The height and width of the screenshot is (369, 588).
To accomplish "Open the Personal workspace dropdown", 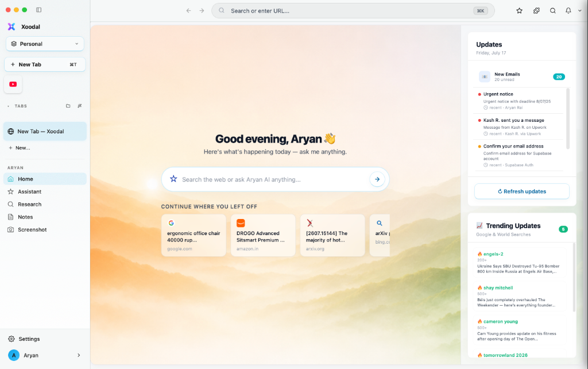I will (45, 44).
